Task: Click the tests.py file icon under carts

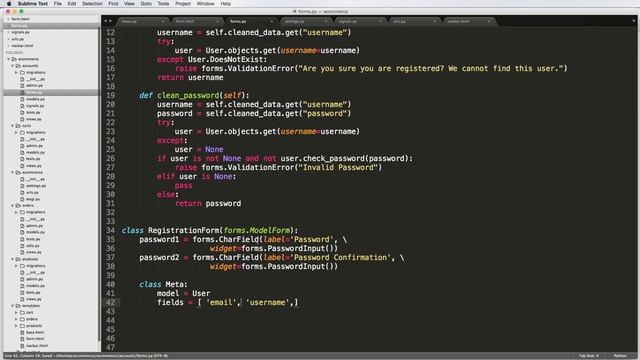Action: 22,159
